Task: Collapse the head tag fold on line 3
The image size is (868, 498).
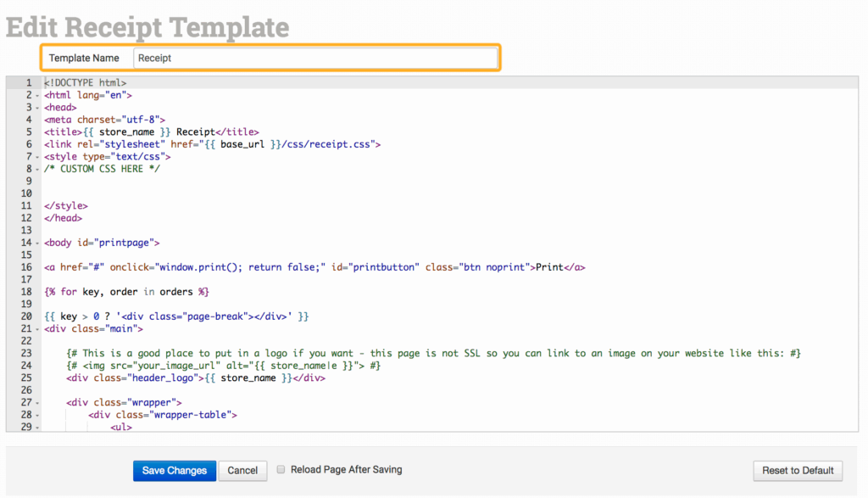Action: tap(37, 108)
